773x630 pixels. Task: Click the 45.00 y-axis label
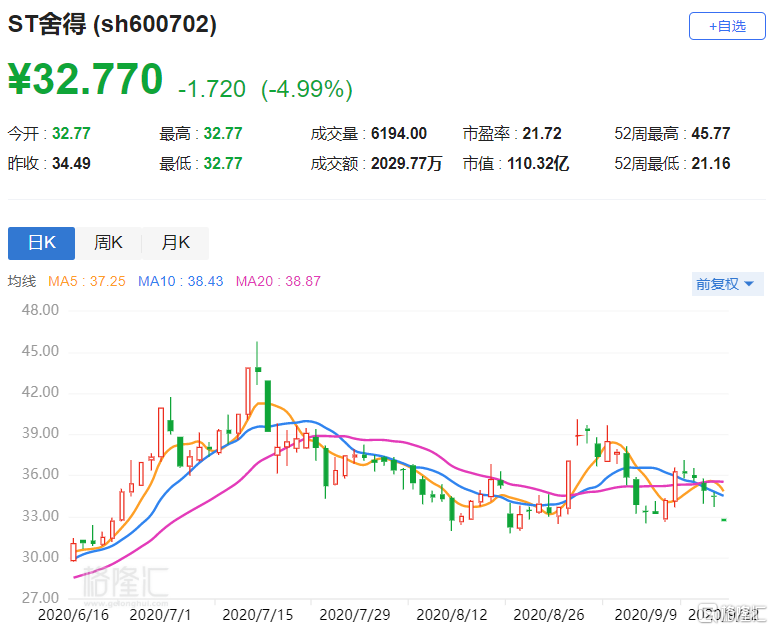tap(40, 351)
